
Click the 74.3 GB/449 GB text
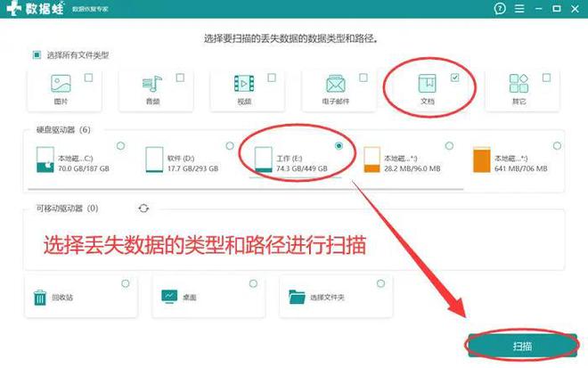[x=302, y=168]
